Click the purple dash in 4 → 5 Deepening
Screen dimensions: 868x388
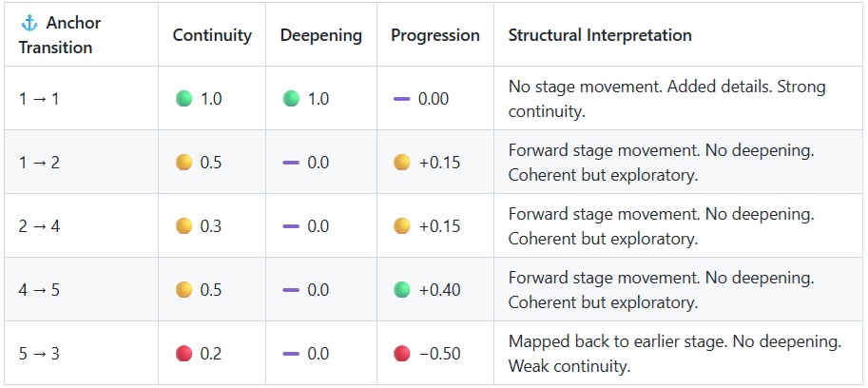pos(292,290)
